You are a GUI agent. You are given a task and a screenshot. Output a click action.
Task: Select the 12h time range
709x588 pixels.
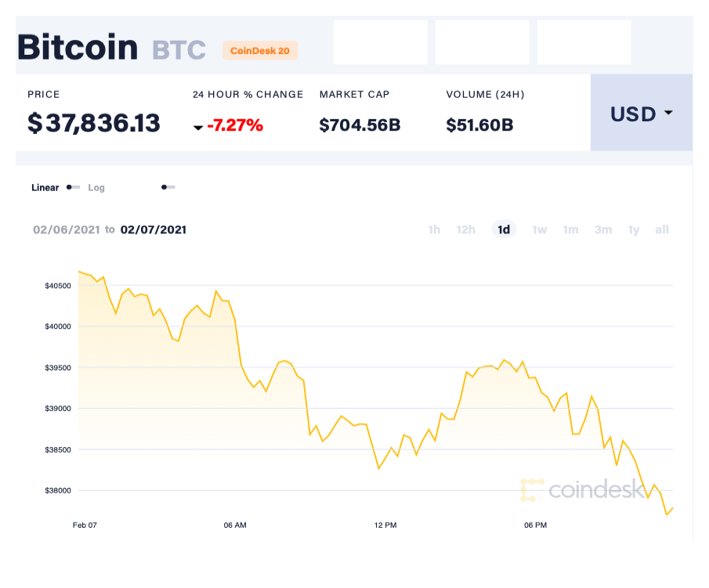pos(465,229)
